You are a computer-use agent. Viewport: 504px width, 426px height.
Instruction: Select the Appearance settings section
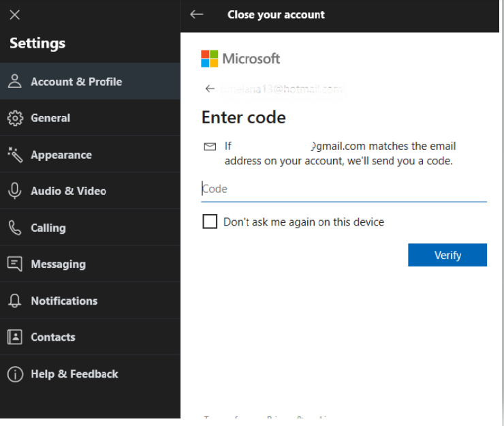pyautogui.click(x=90, y=155)
